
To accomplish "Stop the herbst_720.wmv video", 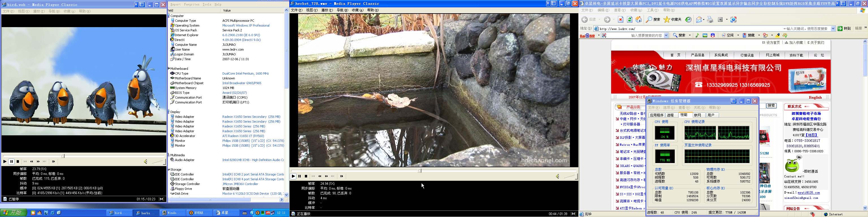I will tap(306, 176).
